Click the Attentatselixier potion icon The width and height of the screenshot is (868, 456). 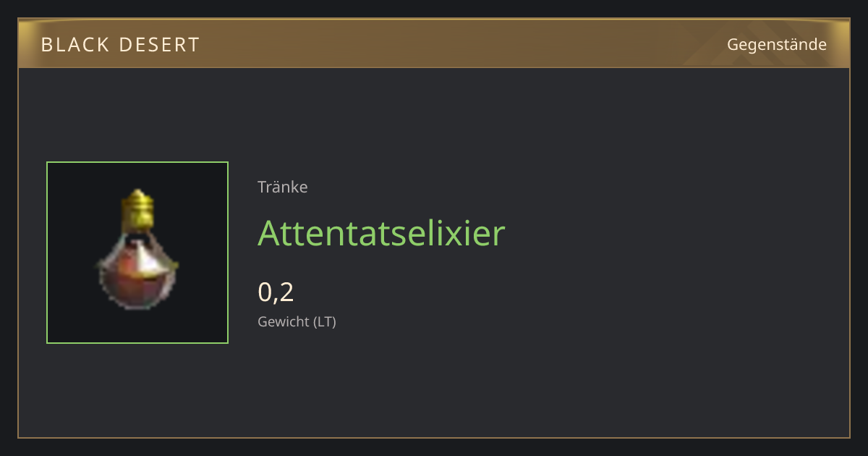(137, 250)
